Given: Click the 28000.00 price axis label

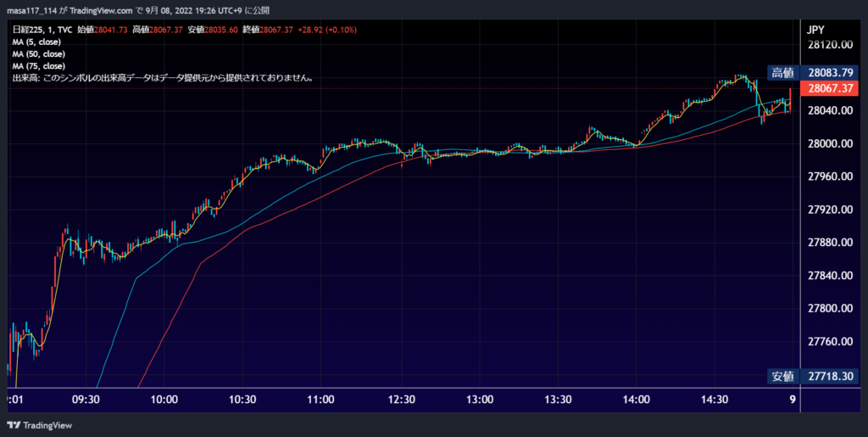Looking at the screenshot, I should coord(831,144).
